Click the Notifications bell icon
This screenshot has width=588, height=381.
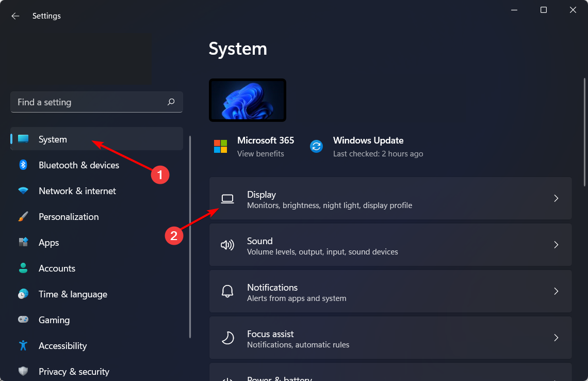(227, 291)
